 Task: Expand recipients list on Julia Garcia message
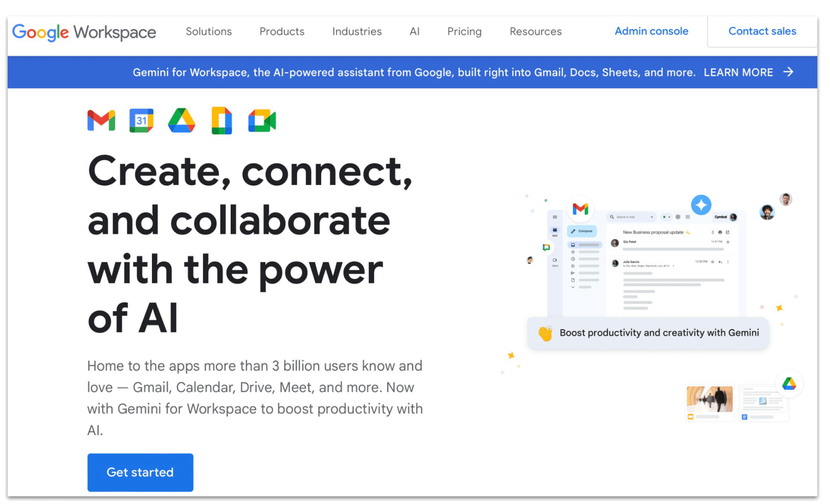click(673, 266)
